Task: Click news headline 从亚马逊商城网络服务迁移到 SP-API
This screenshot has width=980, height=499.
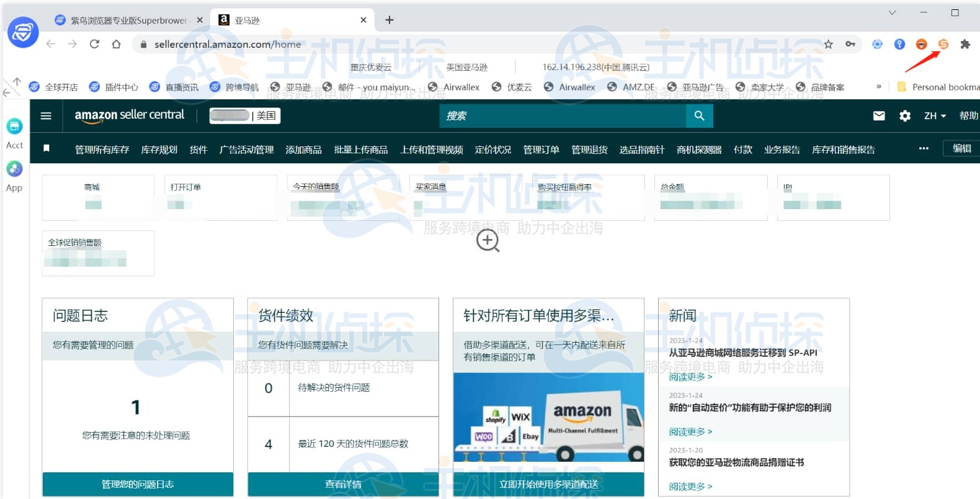Action: click(743, 353)
